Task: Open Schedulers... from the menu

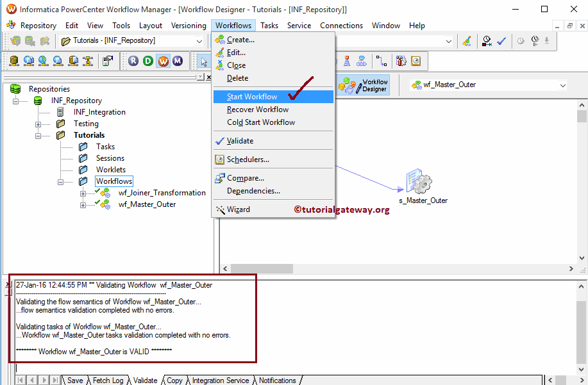Action: (x=273, y=160)
